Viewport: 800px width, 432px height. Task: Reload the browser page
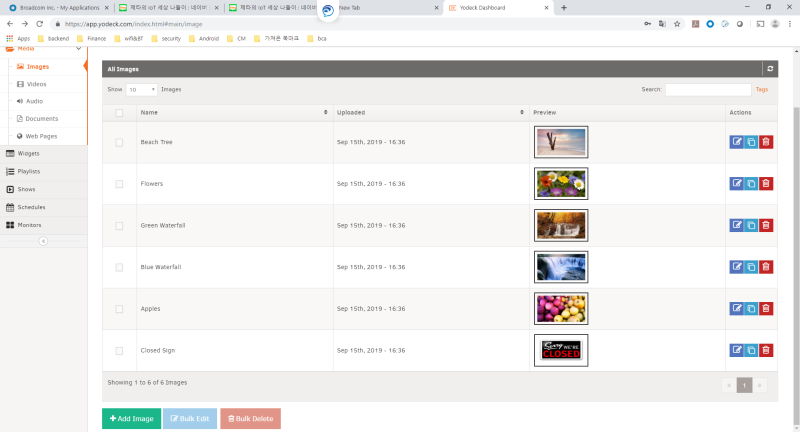pyautogui.click(x=39, y=24)
